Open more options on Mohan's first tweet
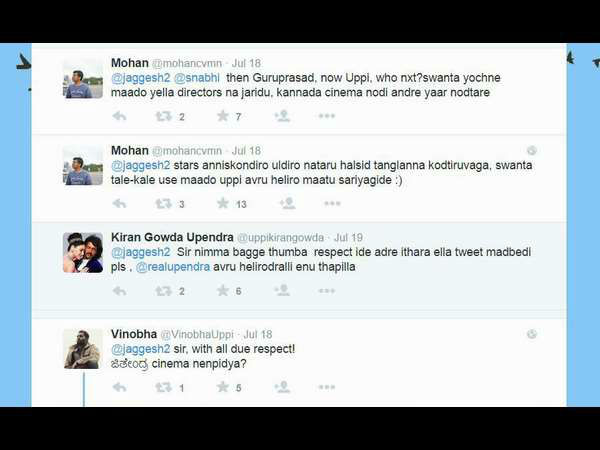 (x=327, y=116)
